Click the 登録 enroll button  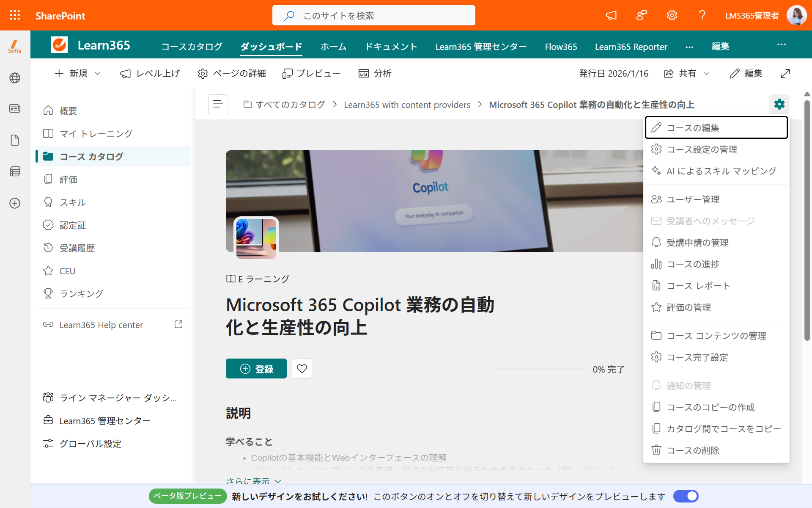pos(256,368)
